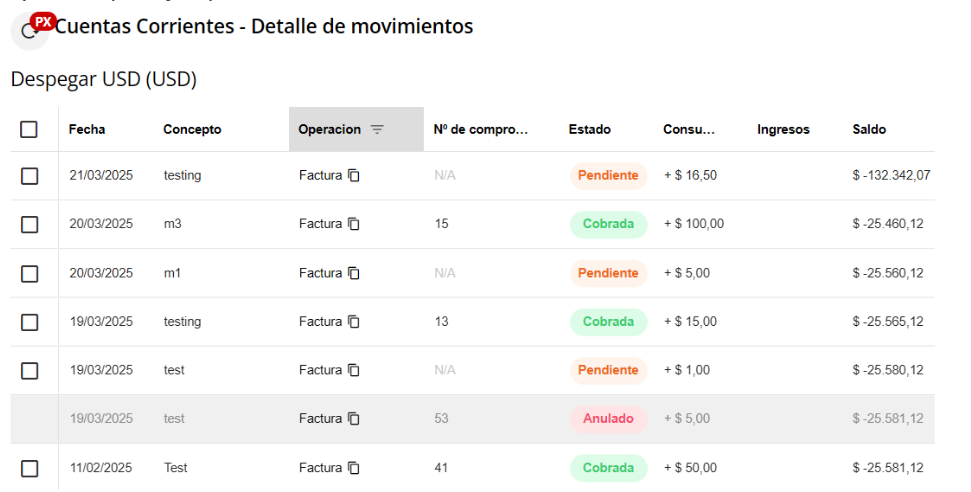Copy the Factura of the 11/02/2025 Test row

pos(354,467)
